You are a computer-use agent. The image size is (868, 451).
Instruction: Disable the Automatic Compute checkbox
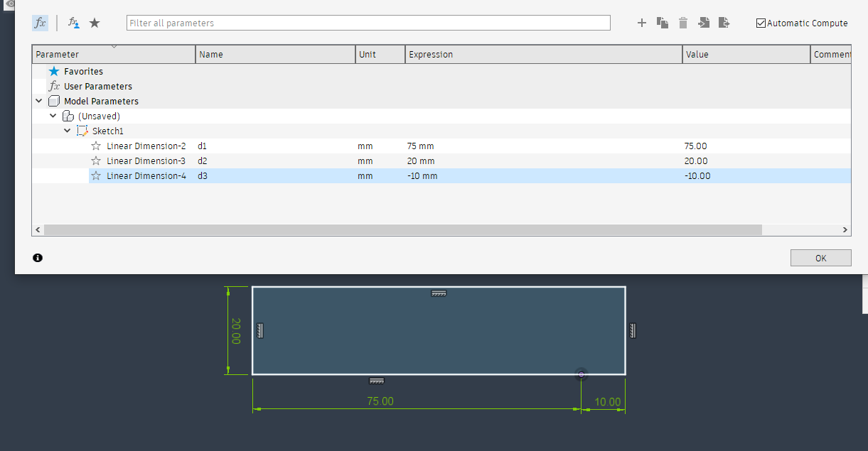pos(761,23)
